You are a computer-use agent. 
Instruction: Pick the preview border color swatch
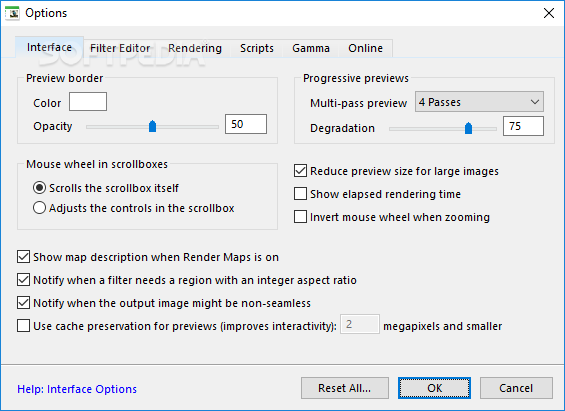(88, 102)
